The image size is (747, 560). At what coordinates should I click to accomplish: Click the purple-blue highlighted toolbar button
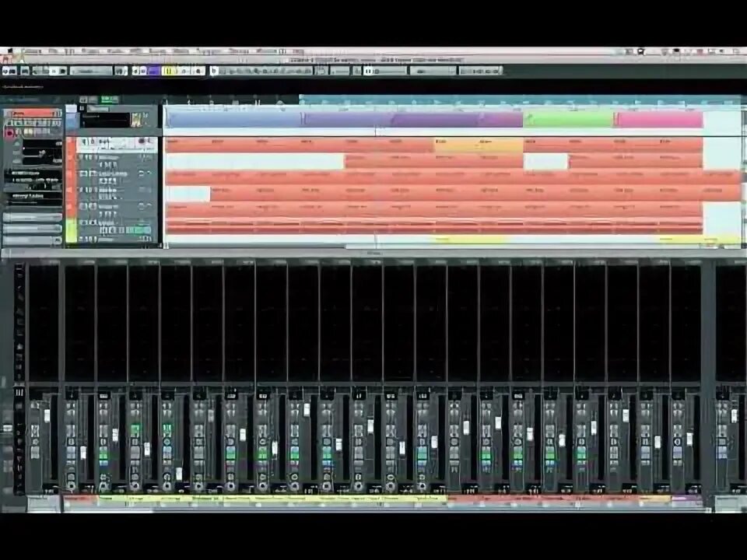(x=153, y=71)
